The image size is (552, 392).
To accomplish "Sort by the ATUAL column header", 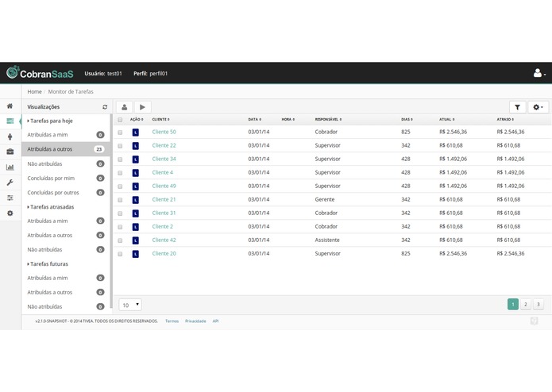I will point(446,120).
